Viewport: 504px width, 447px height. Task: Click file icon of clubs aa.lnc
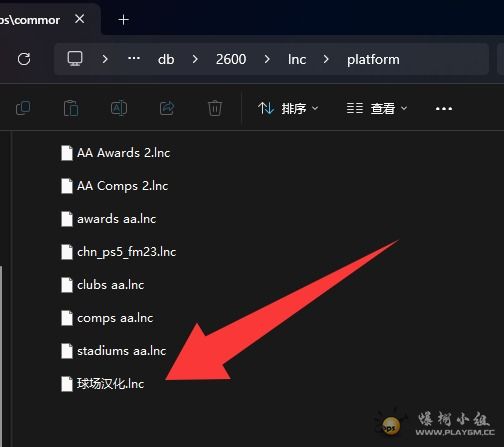(67, 285)
